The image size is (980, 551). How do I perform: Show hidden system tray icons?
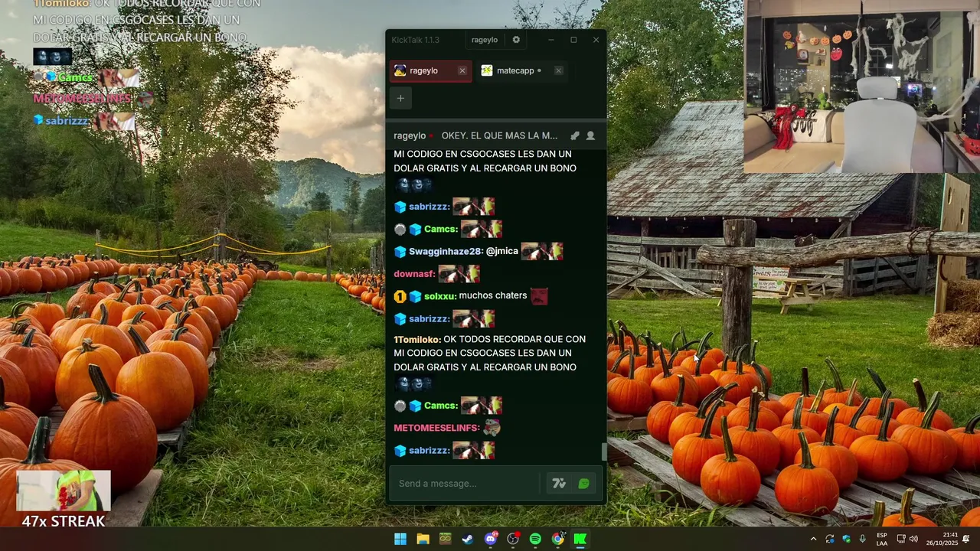[x=813, y=539]
